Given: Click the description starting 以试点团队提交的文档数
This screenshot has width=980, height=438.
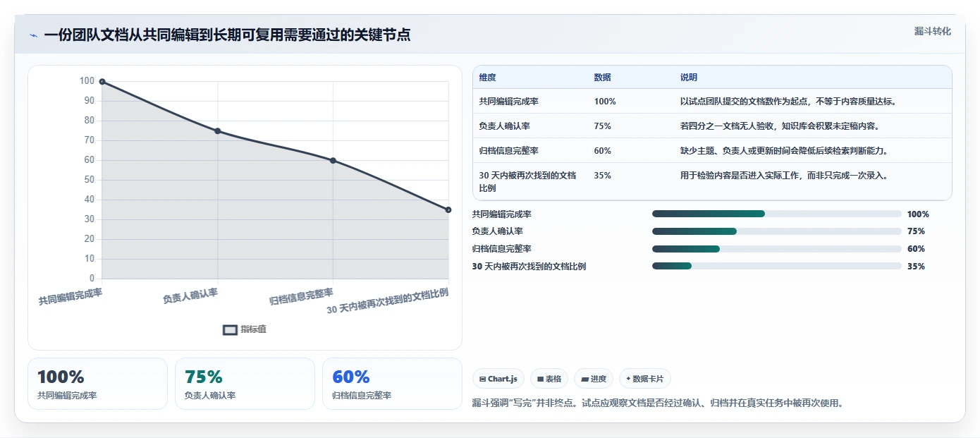Looking at the screenshot, I should (788, 102).
